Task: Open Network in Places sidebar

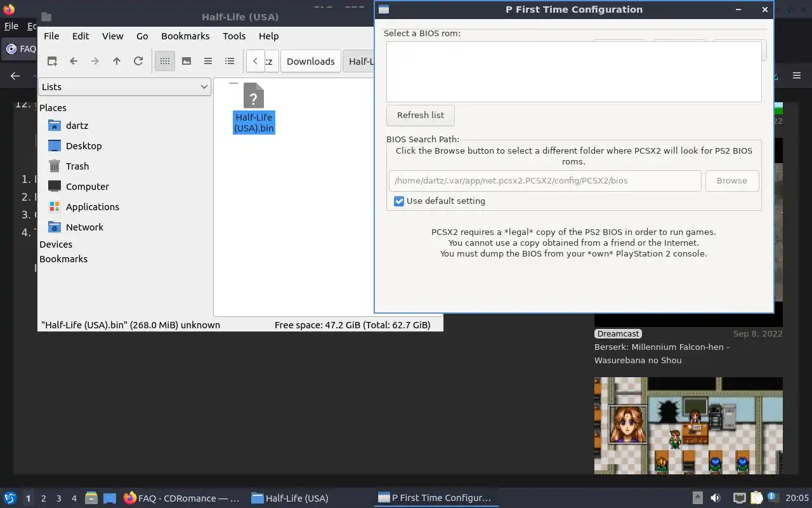Action: point(84,227)
